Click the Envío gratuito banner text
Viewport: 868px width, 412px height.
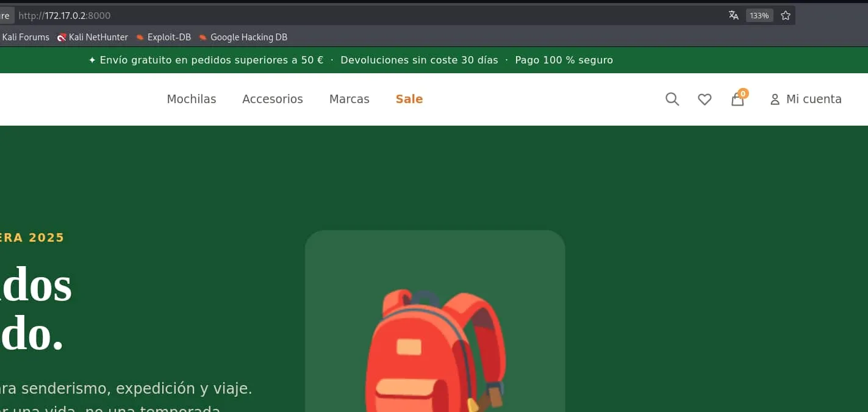pos(206,60)
